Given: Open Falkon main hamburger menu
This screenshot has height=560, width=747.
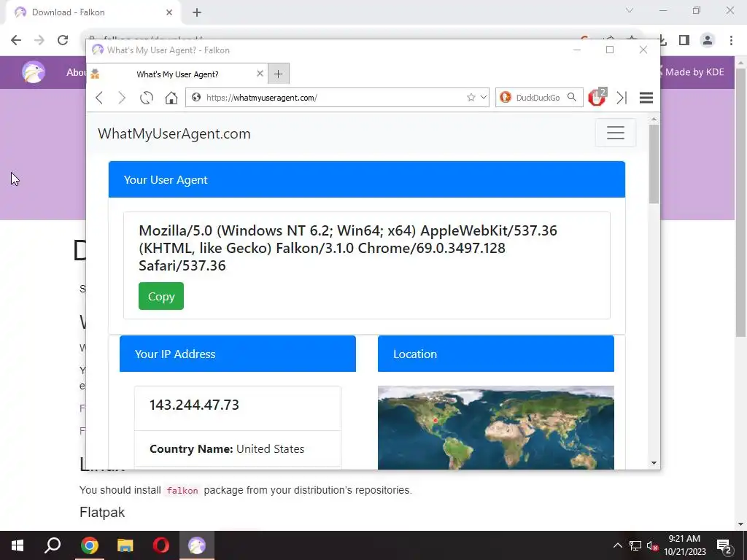Looking at the screenshot, I should click(646, 98).
